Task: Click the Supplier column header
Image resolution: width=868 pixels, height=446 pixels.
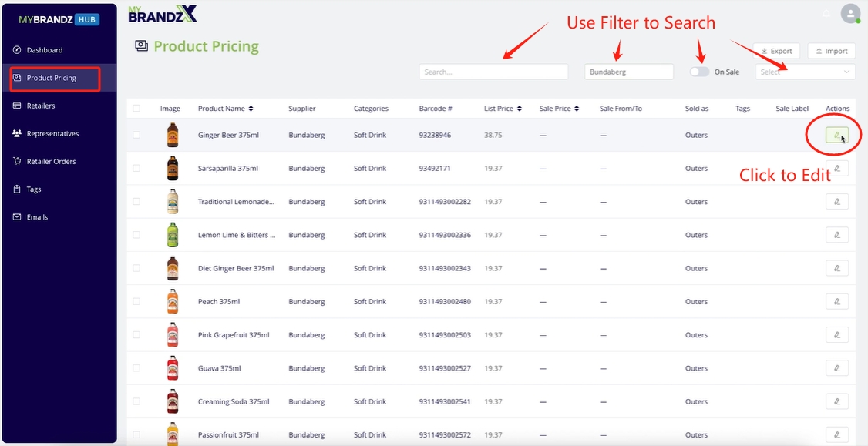Action: (302, 109)
